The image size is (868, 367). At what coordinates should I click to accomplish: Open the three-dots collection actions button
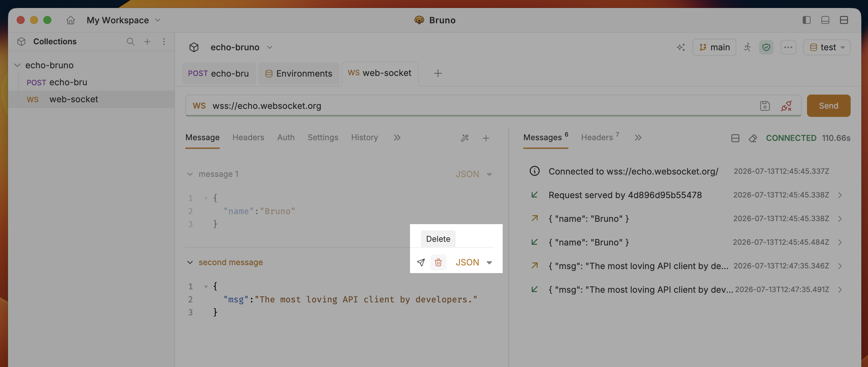point(788,47)
